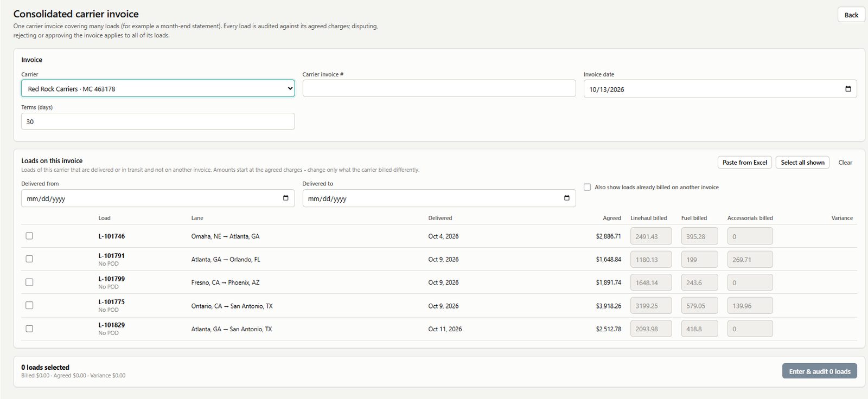Select the checkbox for load L-101791
Viewport: 868px width, 399px height.
[x=29, y=259]
